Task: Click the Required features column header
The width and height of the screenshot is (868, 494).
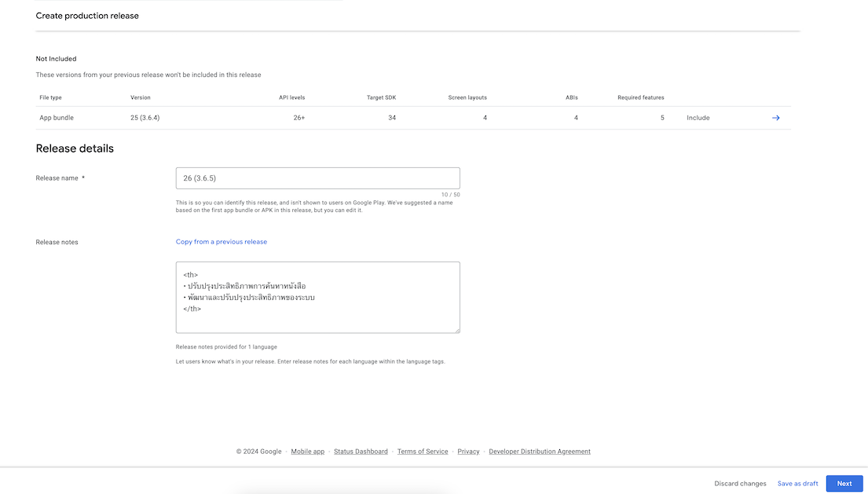Action: click(640, 97)
